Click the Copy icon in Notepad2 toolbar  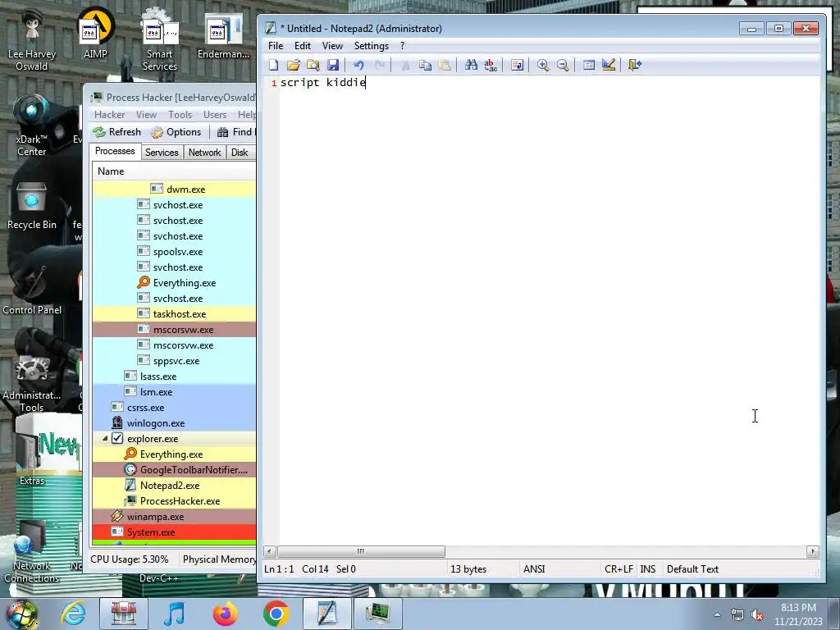pyautogui.click(x=426, y=66)
